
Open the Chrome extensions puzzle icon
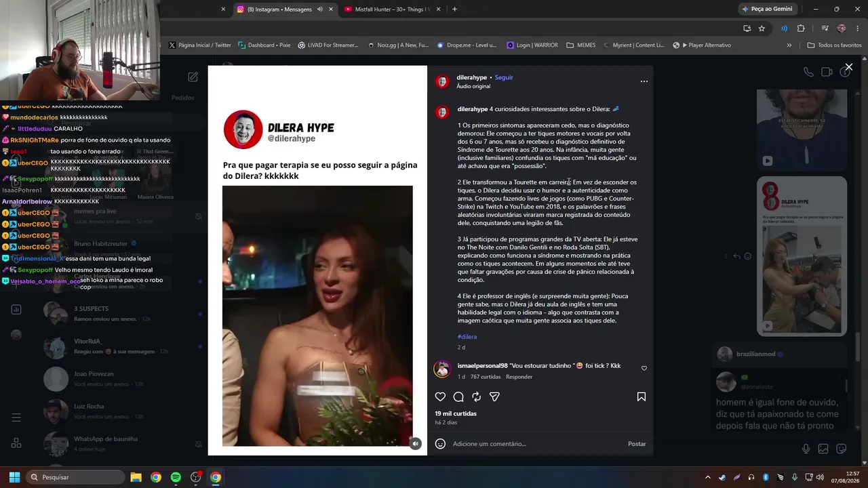click(x=801, y=28)
